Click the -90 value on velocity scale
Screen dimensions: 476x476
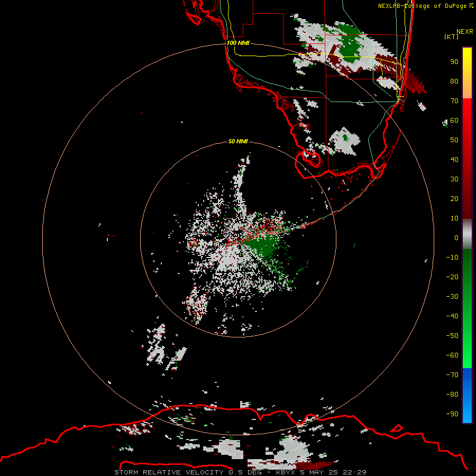[452, 414]
